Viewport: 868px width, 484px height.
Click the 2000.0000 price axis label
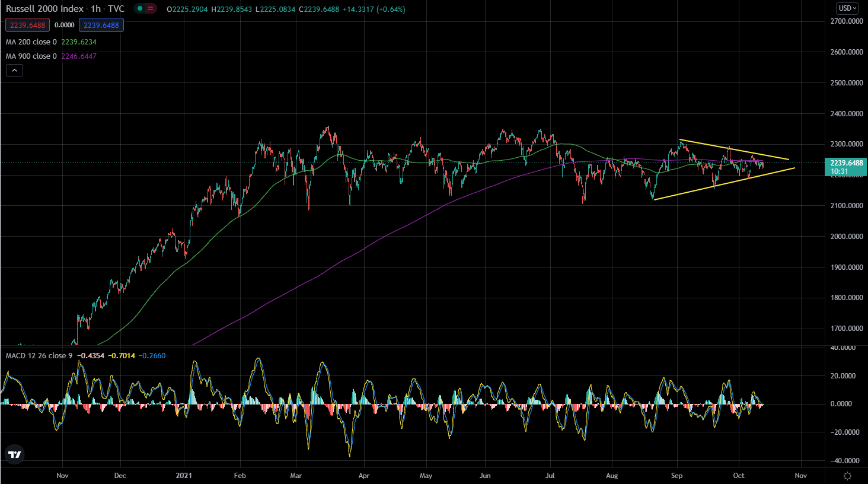pos(846,237)
